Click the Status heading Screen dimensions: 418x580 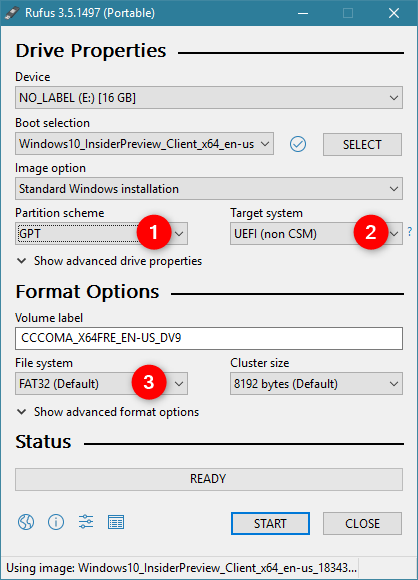[x=43, y=442]
